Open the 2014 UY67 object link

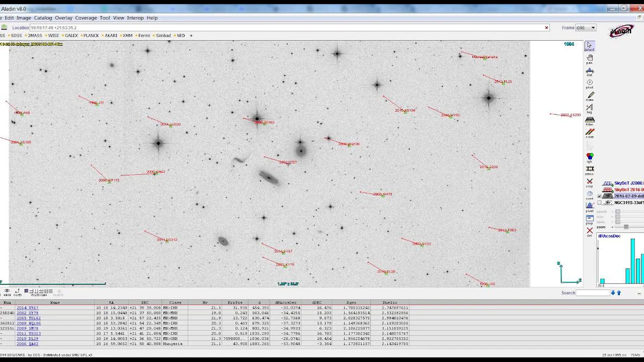coord(27,308)
